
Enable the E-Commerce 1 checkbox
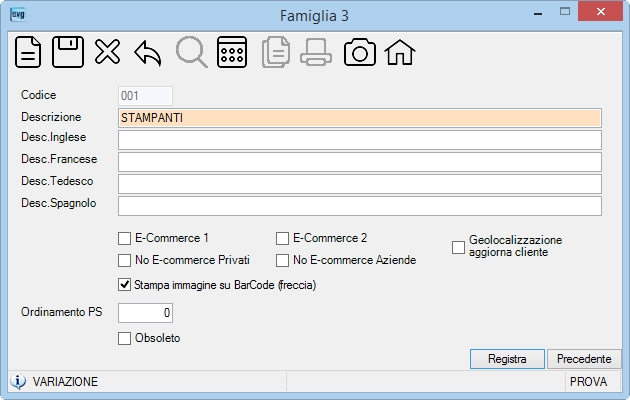coord(125,238)
